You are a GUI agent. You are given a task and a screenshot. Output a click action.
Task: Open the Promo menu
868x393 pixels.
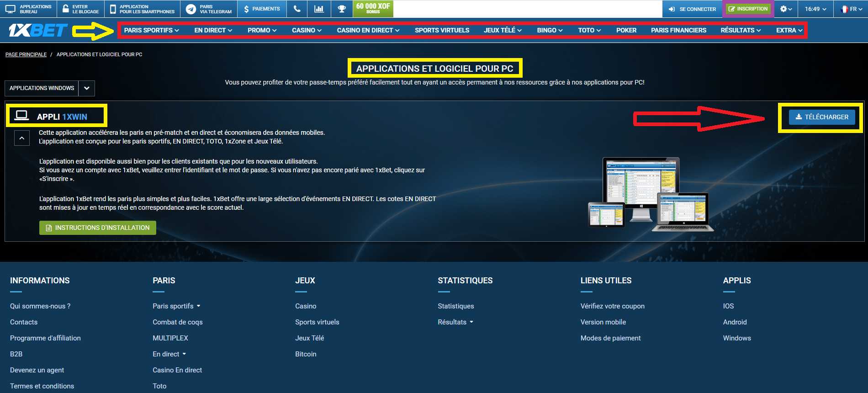262,30
